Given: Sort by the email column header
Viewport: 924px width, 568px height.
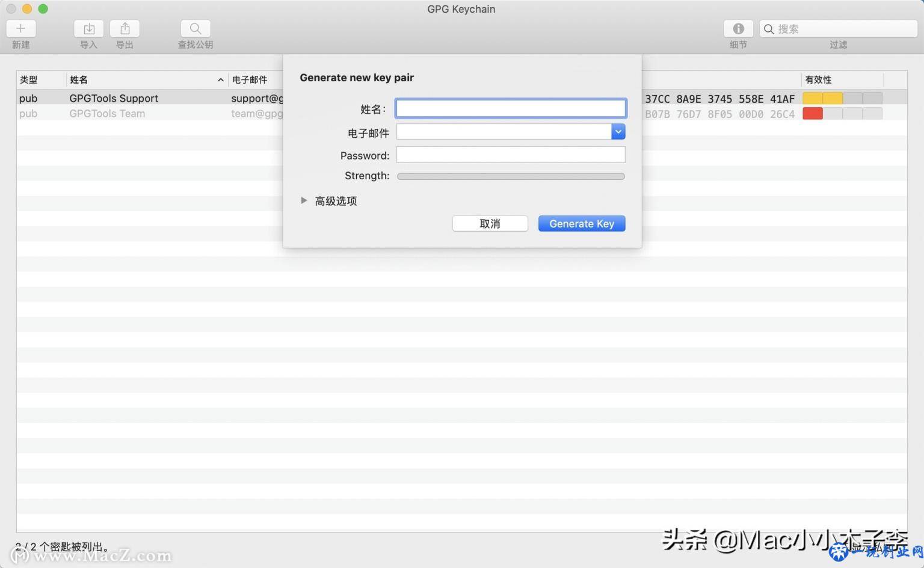Looking at the screenshot, I should point(256,79).
